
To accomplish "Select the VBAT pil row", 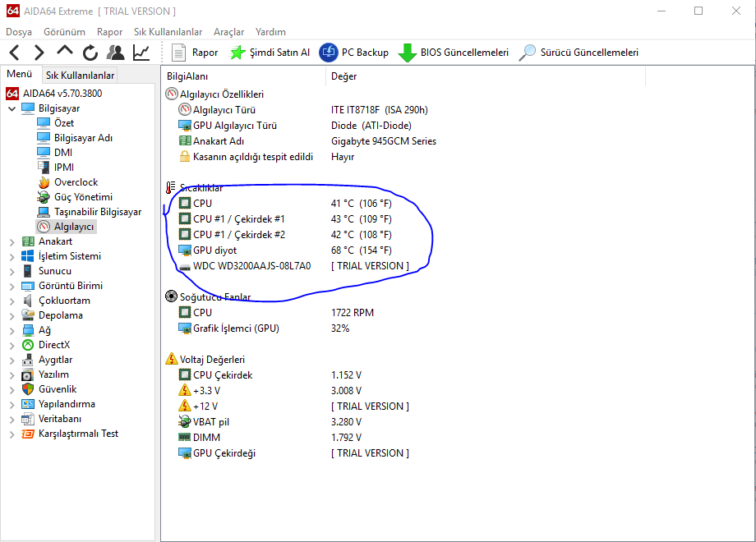I will click(270, 422).
